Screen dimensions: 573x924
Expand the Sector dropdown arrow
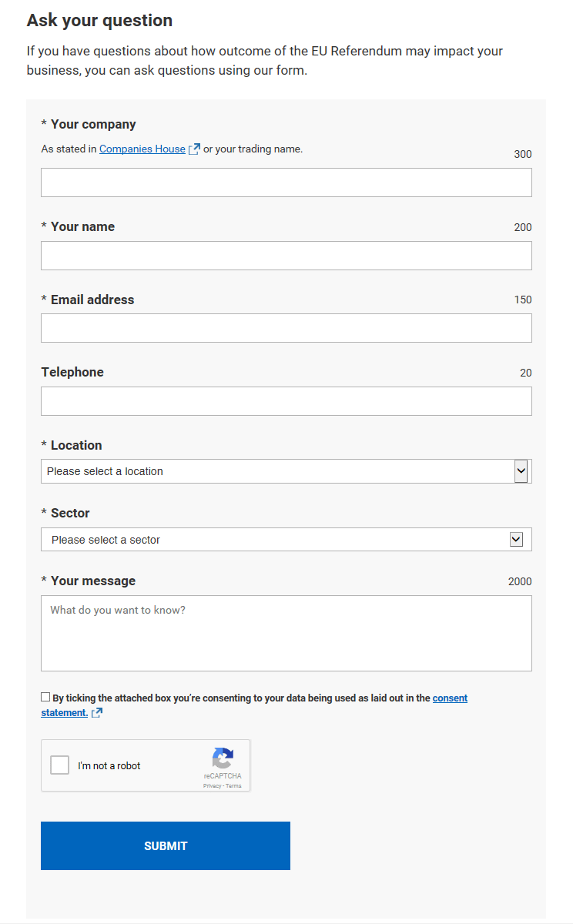click(517, 540)
